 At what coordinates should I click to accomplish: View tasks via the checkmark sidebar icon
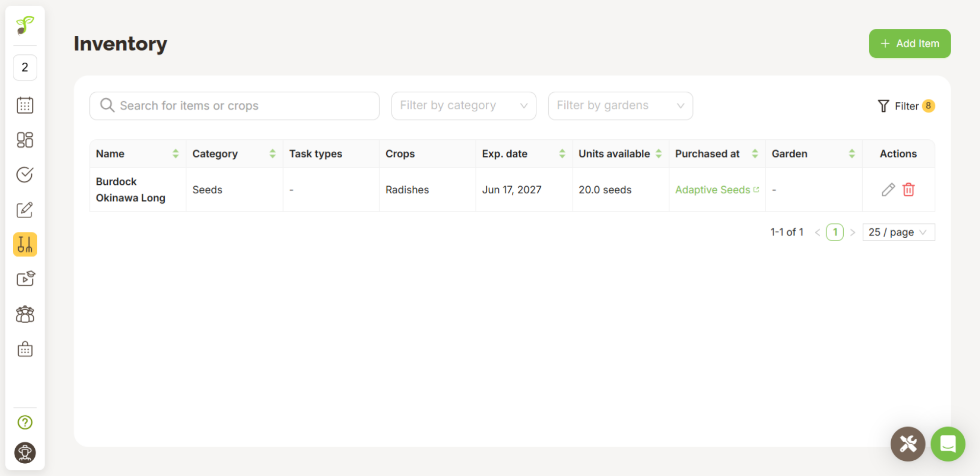tap(25, 175)
